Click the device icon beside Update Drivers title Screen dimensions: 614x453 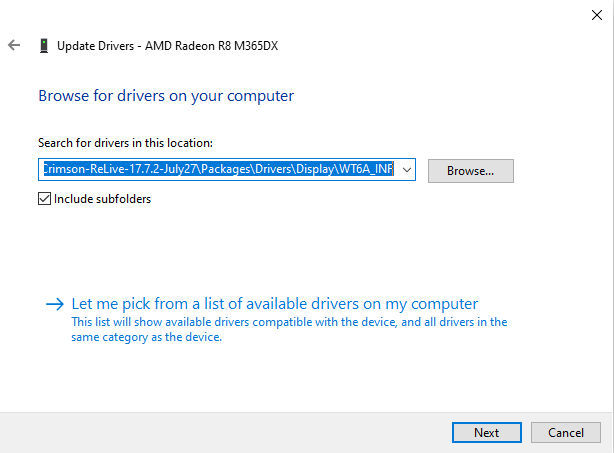coord(44,46)
